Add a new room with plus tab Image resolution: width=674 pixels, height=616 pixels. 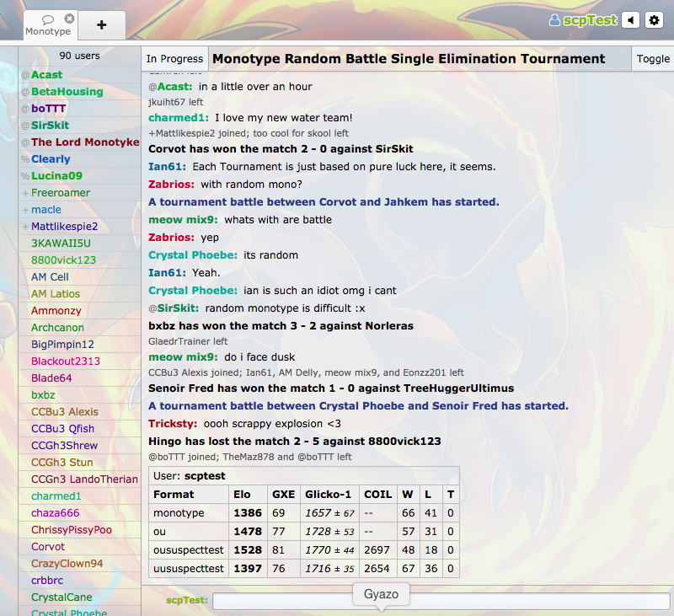(102, 25)
